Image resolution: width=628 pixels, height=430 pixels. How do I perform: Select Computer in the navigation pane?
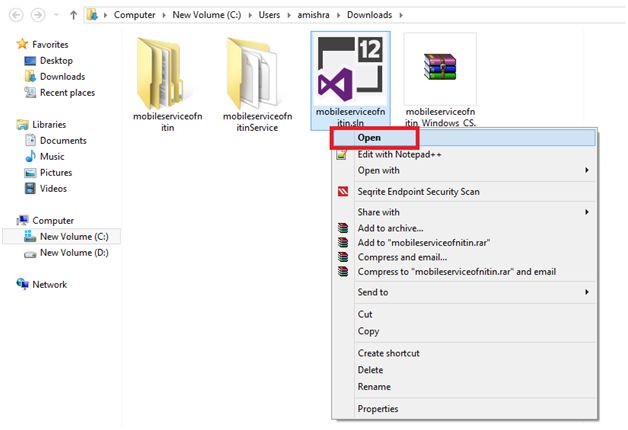click(x=53, y=221)
